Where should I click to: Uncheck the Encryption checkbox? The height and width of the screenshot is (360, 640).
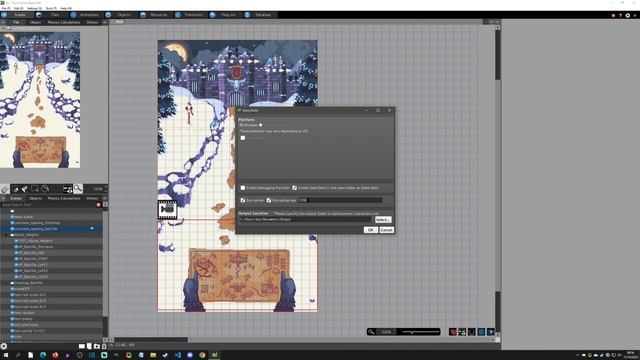coord(243,200)
